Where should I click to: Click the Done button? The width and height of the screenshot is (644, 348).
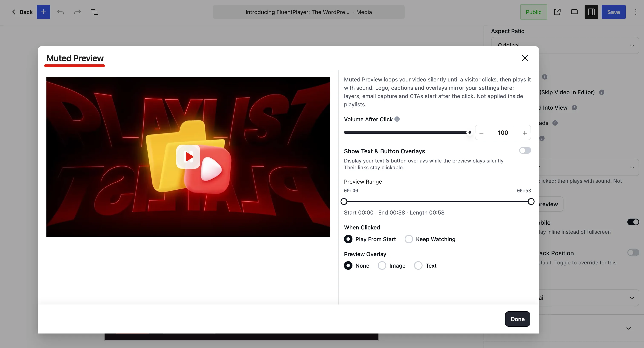(x=517, y=319)
